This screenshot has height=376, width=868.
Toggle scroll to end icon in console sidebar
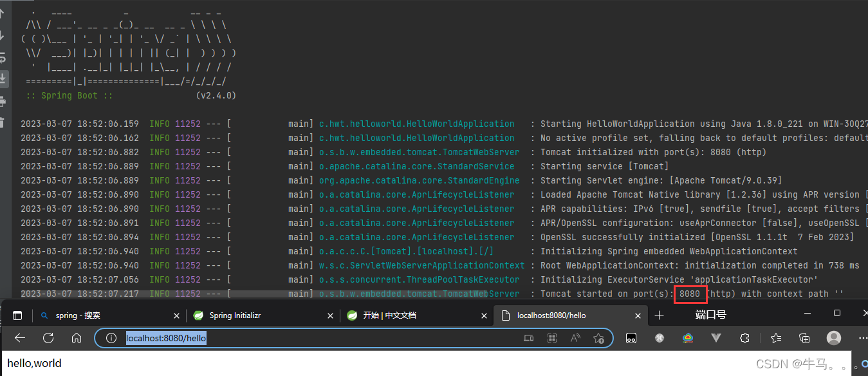3,79
